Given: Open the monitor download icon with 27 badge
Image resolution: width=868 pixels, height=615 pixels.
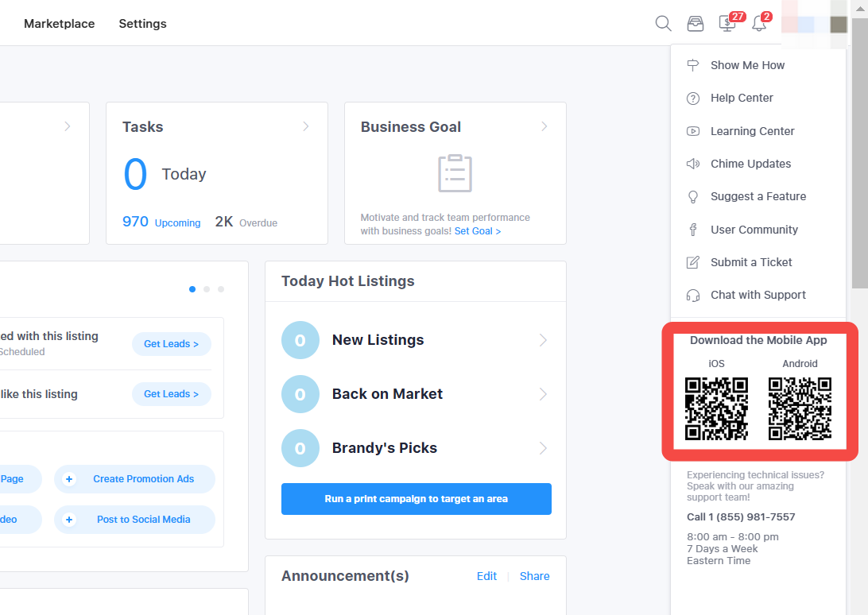Looking at the screenshot, I should pos(727,23).
